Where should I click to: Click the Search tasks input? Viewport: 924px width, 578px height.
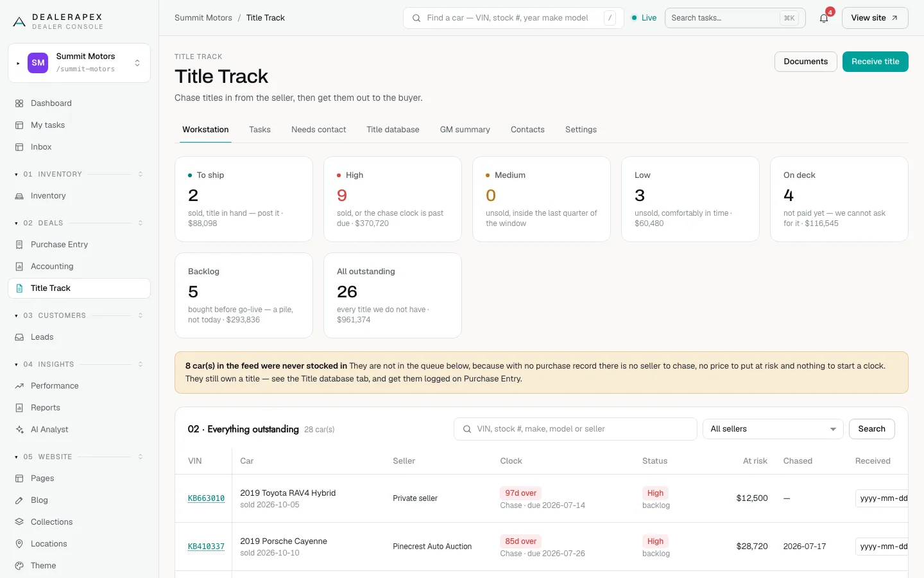[735, 18]
